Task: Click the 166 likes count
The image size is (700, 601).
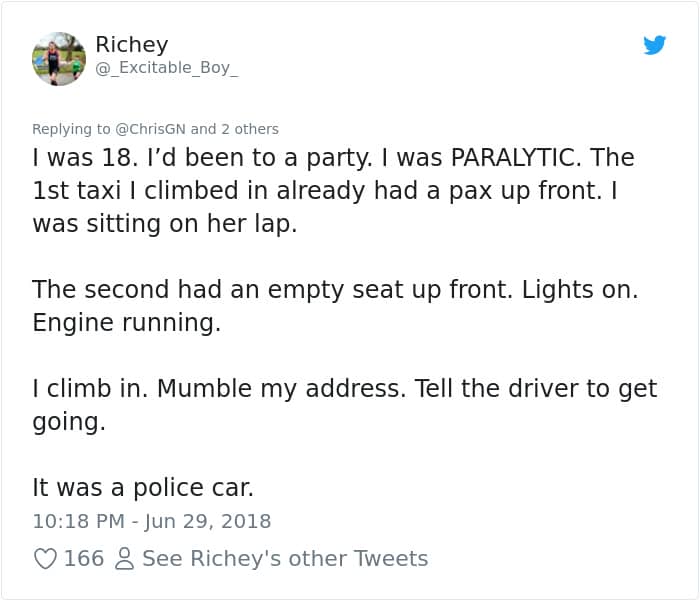Action: [x=84, y=559]
